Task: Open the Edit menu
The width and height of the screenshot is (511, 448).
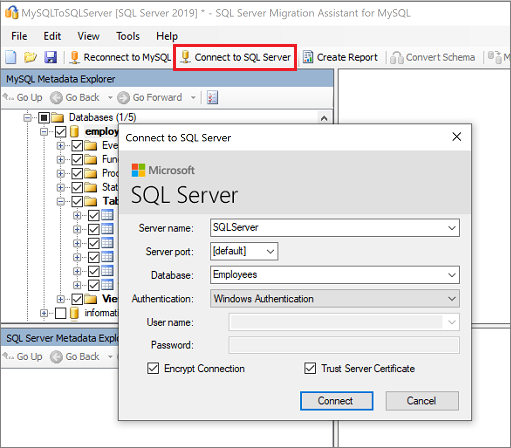Action: (52, 36)
